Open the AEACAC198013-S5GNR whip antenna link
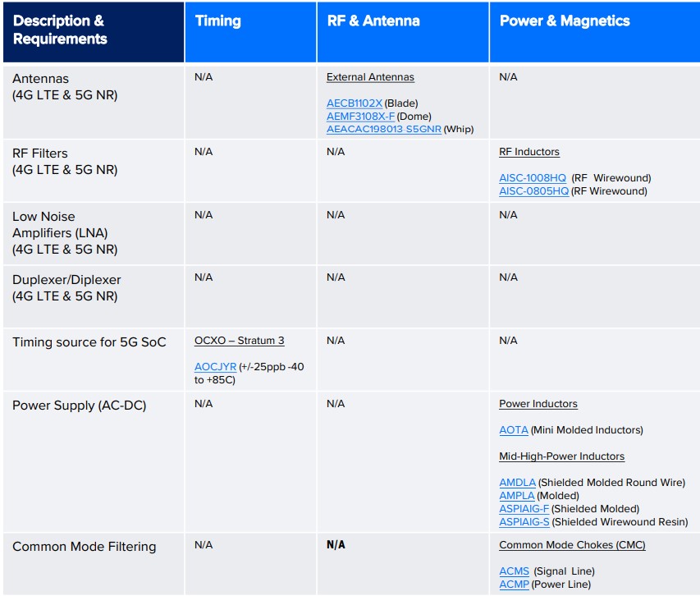 (383, 130)
